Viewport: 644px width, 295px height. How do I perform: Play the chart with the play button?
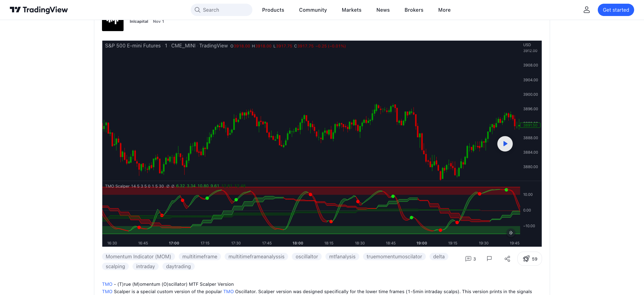(505, 144)
